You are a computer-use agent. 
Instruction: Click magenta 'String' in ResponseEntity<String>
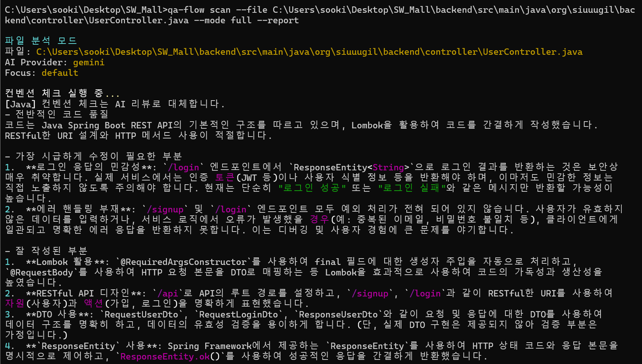pyautogui.click(x=388, y=167)
